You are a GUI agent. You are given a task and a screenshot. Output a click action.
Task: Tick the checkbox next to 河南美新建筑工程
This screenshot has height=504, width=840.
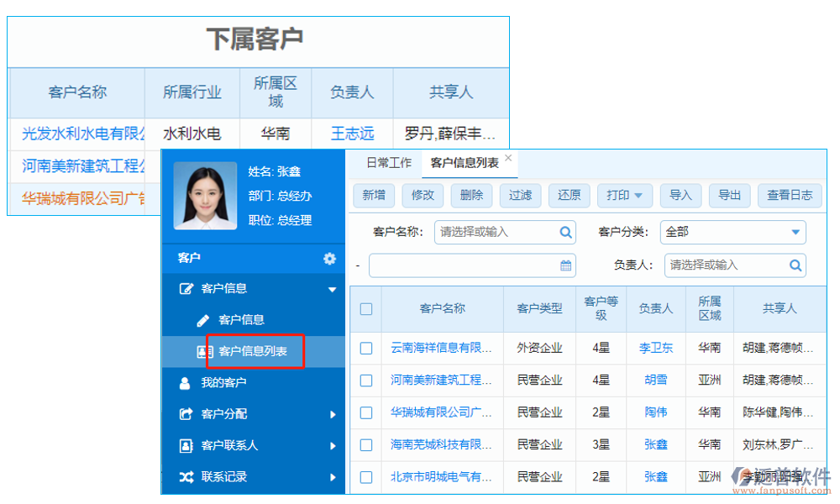pyautogui.click(x=365, y=381)
